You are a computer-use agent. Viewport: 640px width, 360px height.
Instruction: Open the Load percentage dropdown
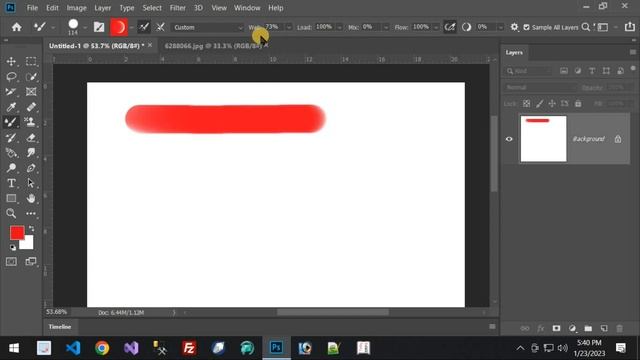340,27
